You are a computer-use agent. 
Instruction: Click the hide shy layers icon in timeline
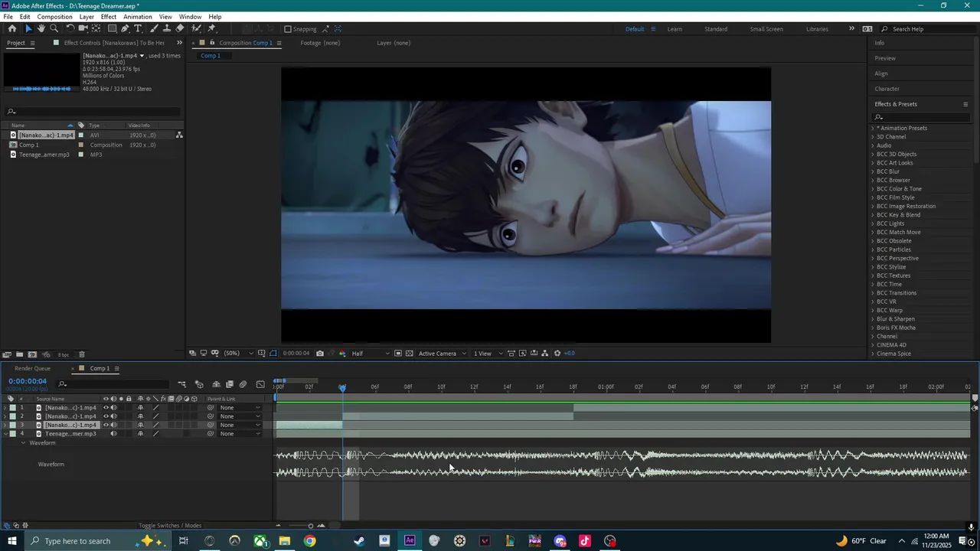217,384
